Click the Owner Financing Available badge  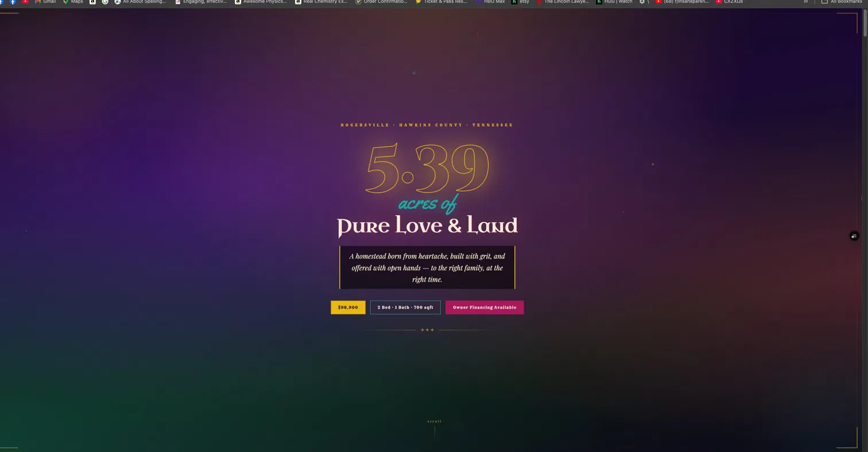tap(485, 307)
